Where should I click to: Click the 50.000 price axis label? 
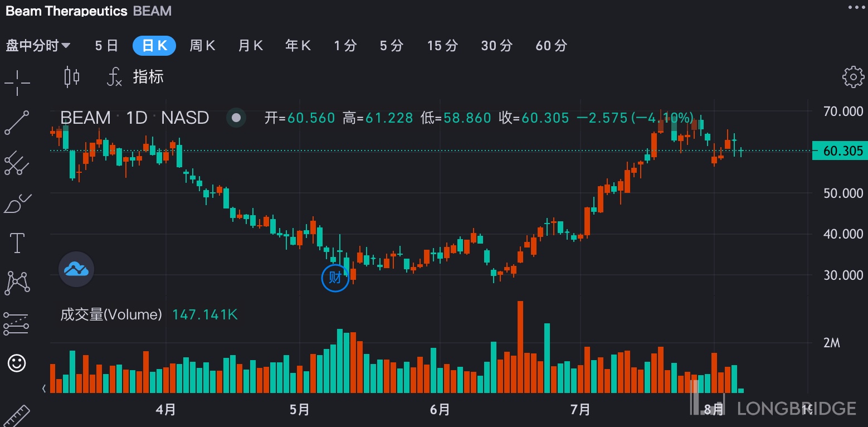(x=843, y=193)
